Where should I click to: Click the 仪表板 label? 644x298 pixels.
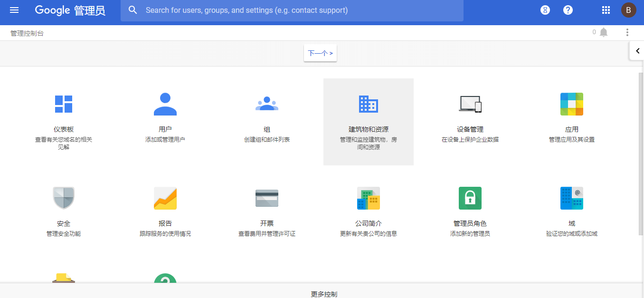coord(64,129)
